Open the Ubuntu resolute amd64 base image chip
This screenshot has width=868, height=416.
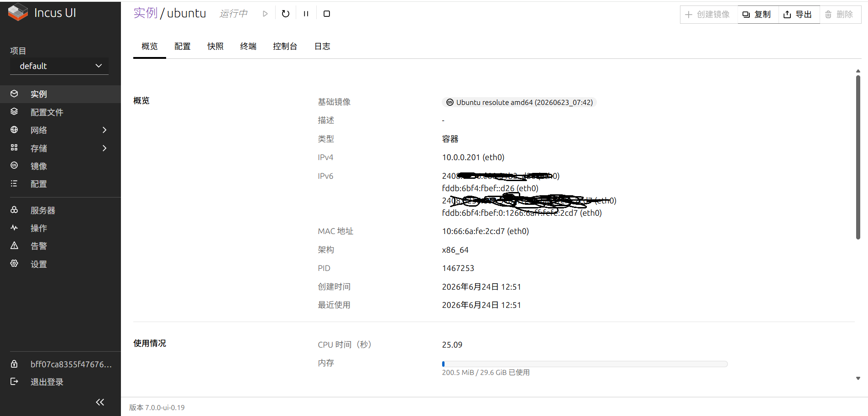pyautogui.click(x=519, y=102)
